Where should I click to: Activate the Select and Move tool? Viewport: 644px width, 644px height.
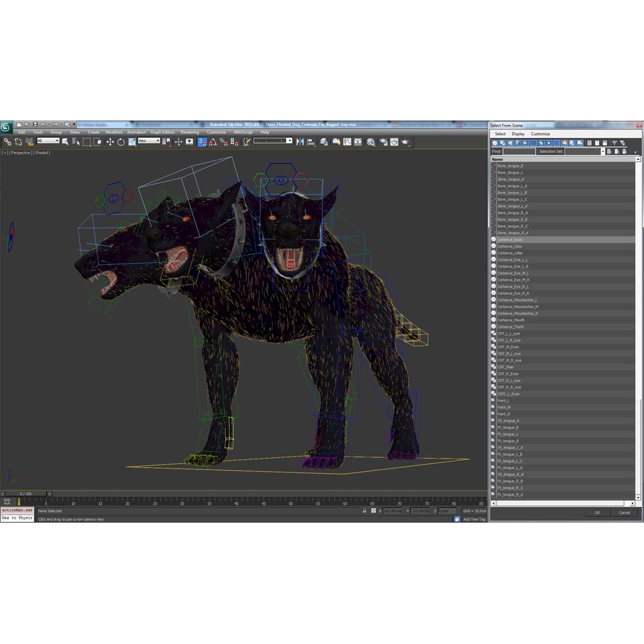coord(110,142)
